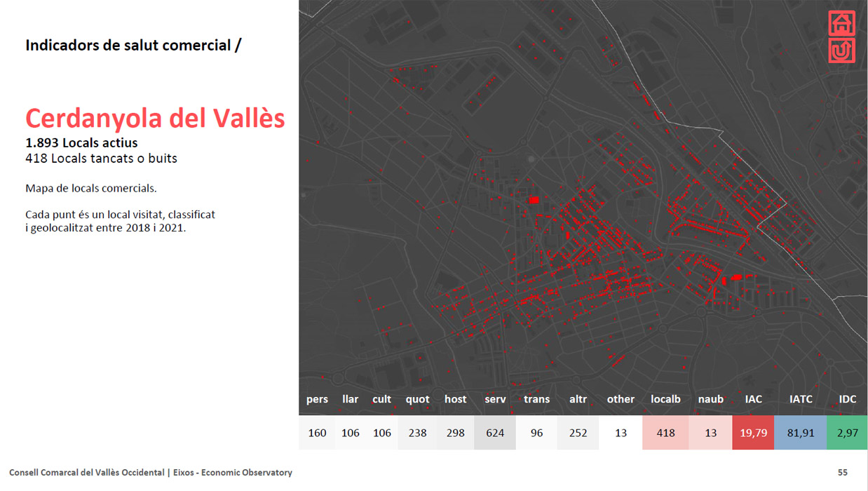Click the value 252 under altr

(578, 433)
